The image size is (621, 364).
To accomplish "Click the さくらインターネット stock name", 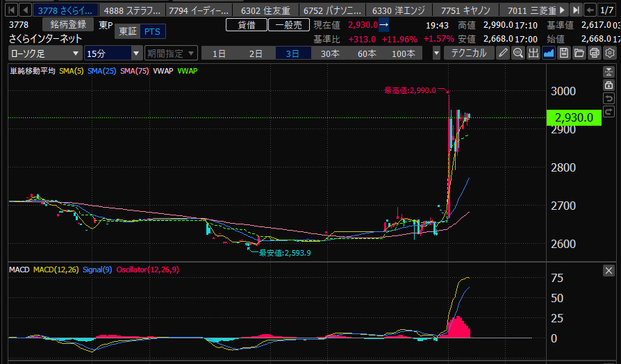I will point(46,38).
